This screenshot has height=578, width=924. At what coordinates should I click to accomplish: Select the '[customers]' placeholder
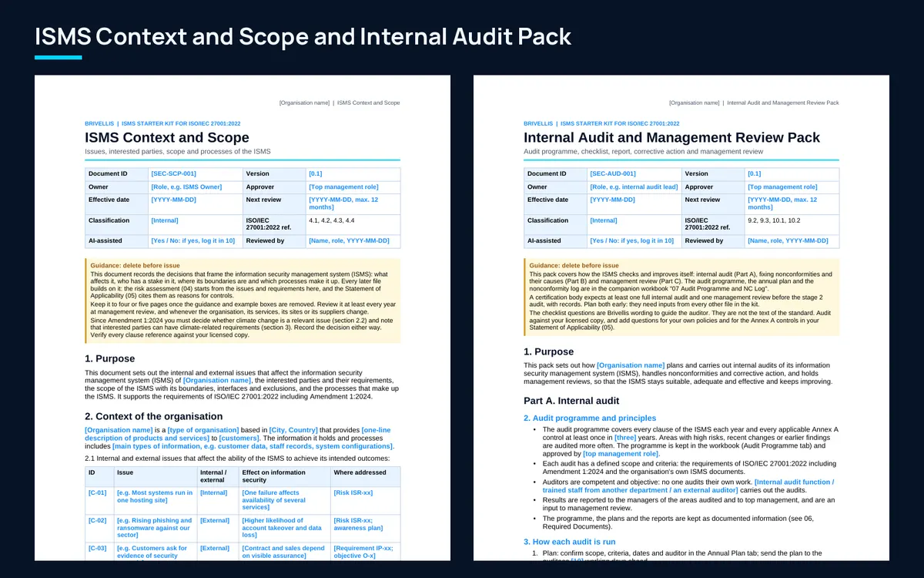click(238, 438)
